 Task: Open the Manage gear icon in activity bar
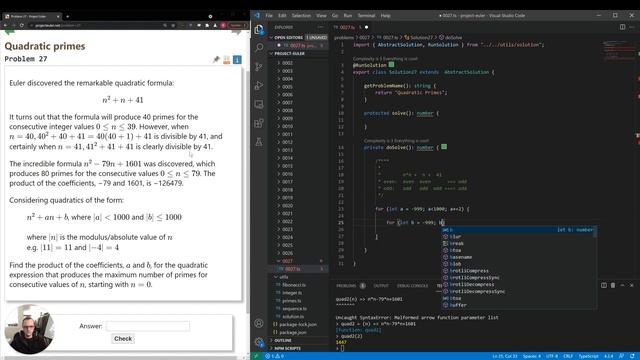click(259, 342)
